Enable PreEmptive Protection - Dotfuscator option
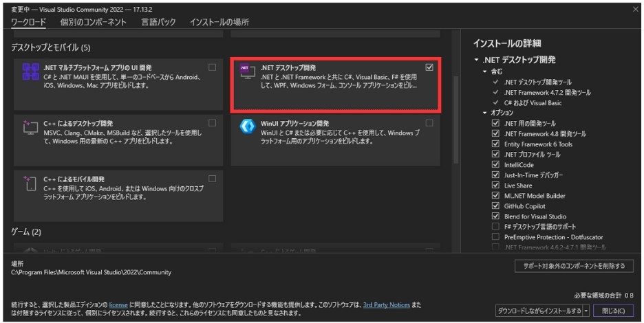644x323 pixels. 496,237
